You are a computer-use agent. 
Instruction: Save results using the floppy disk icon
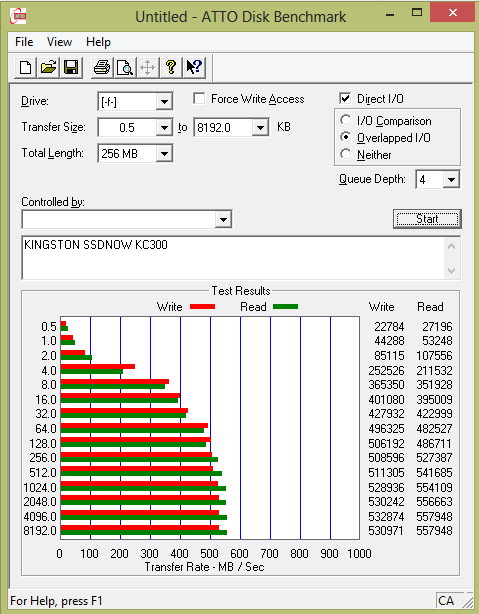point(71,67)
